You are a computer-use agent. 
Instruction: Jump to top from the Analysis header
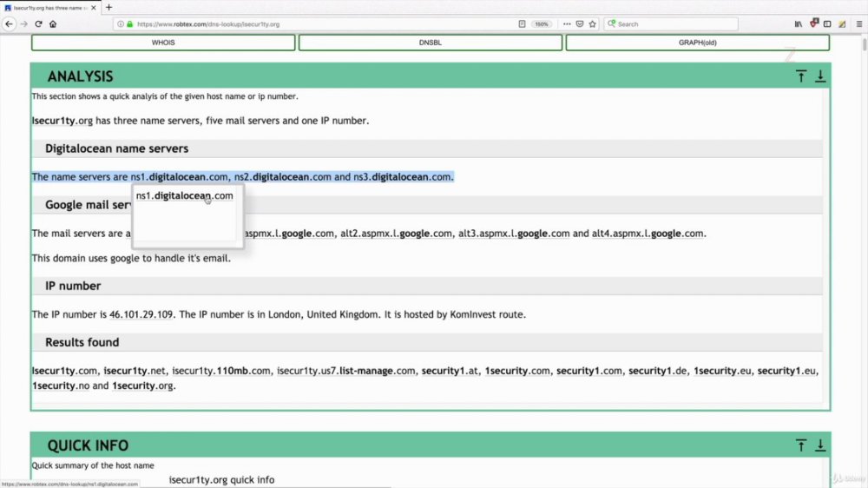[801, 76]
